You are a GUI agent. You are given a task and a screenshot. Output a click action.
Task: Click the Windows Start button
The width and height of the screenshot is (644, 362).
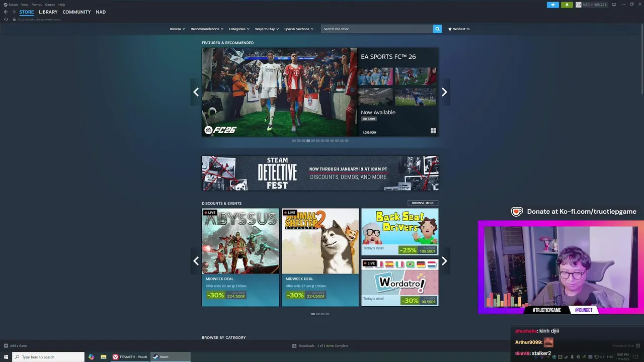click(x=6, y=357)
